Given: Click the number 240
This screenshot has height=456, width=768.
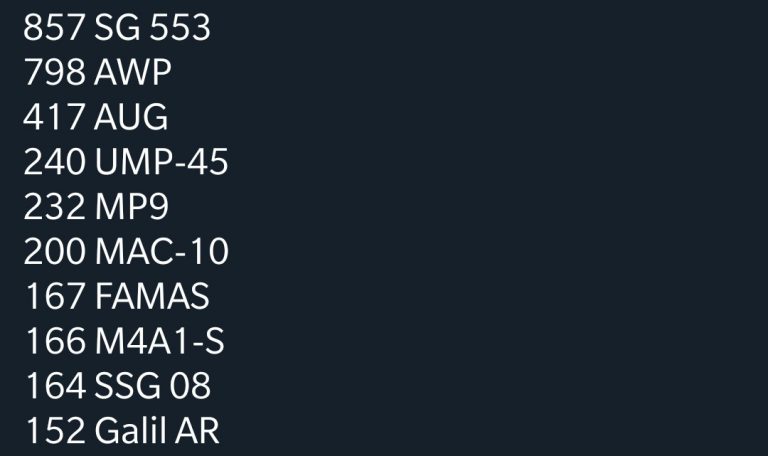Looking at the screenshot, I should 54,163.
